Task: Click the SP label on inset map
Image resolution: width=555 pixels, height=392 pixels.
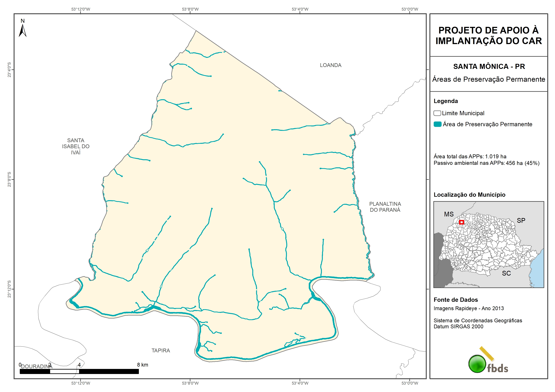Action: (521, 221)
